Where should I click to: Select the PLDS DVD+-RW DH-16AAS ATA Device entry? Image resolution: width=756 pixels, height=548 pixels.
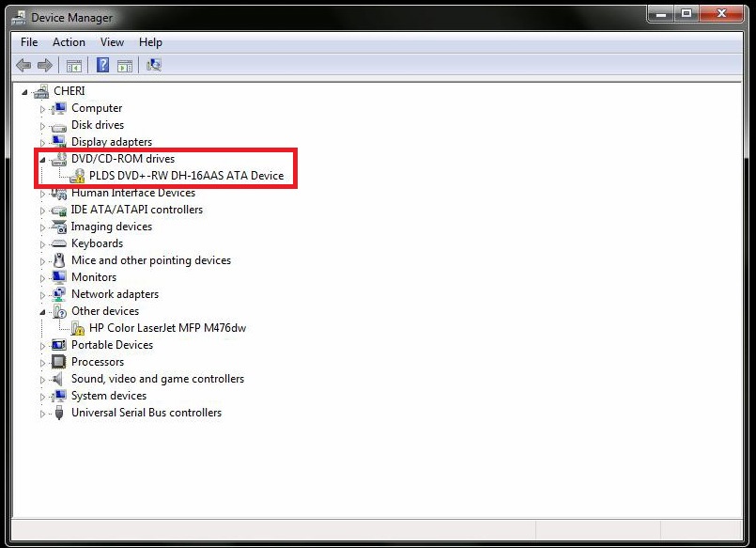(x=187, y=176)
